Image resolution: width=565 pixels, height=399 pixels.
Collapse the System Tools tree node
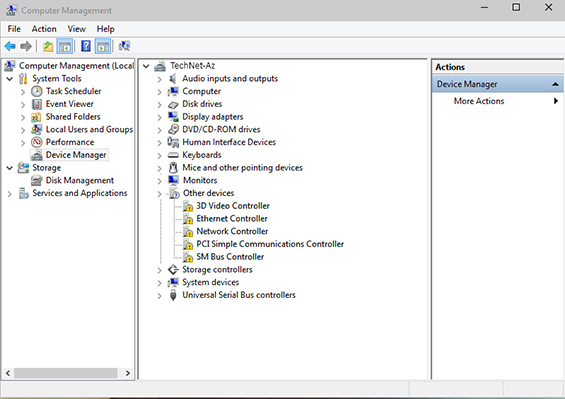[10, 79]
